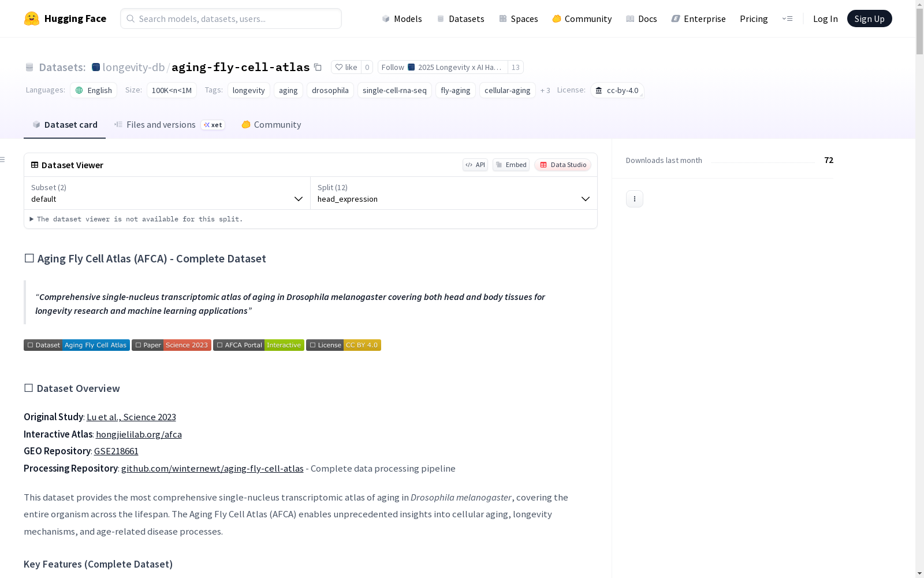
Task: Click the AFCA Portal Interactive badge
Action: (x=259, y=345)
